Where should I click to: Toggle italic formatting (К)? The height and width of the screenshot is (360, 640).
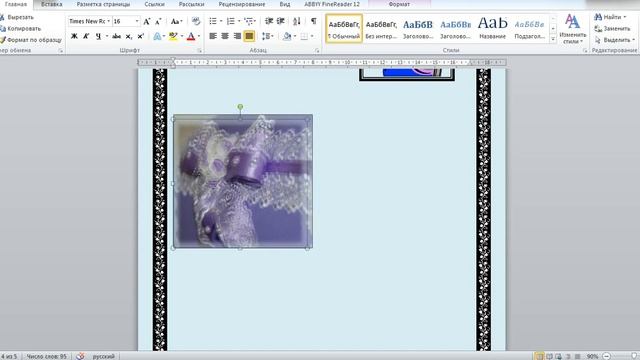pos(86,36)
